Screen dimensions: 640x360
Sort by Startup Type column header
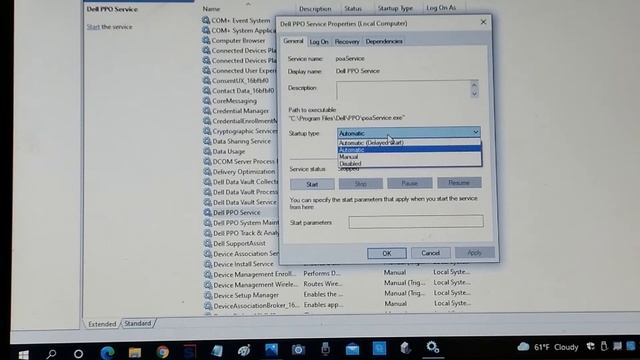[395, 8]
